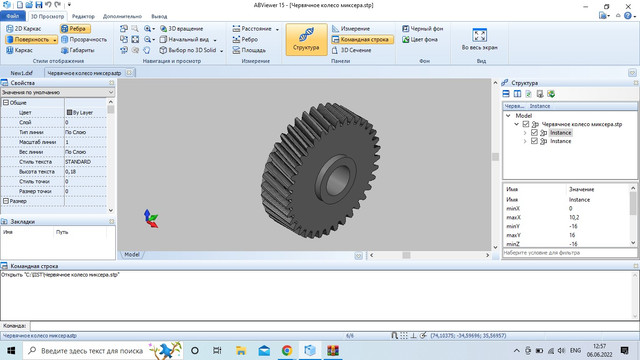Open Цвет фона background color picker
Image resolution: width=640 pixels, height=360 pixels.
coord(420,40)
